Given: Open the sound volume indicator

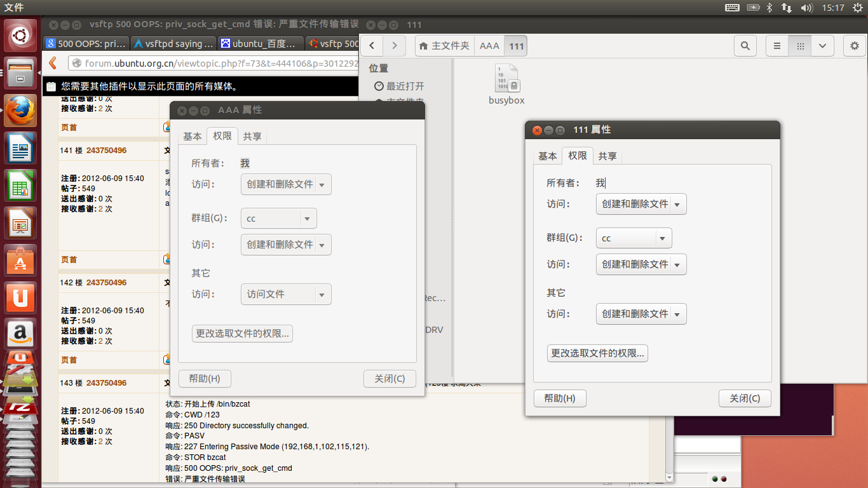Looking at the screenshot, I should point(807,8).
